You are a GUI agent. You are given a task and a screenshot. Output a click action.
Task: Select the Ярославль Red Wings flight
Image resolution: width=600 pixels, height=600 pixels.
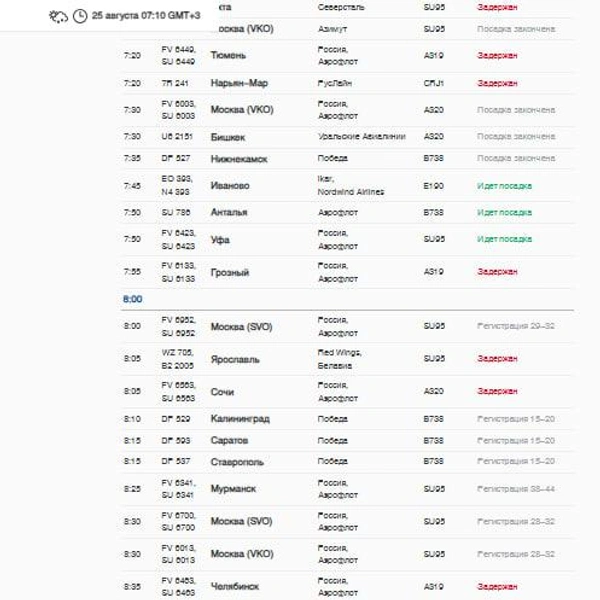(347, 359)
